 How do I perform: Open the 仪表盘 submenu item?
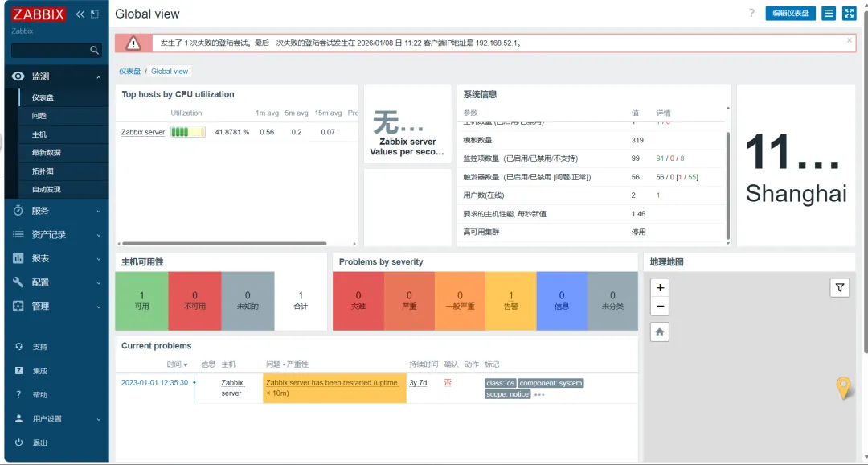click(43, 97)
